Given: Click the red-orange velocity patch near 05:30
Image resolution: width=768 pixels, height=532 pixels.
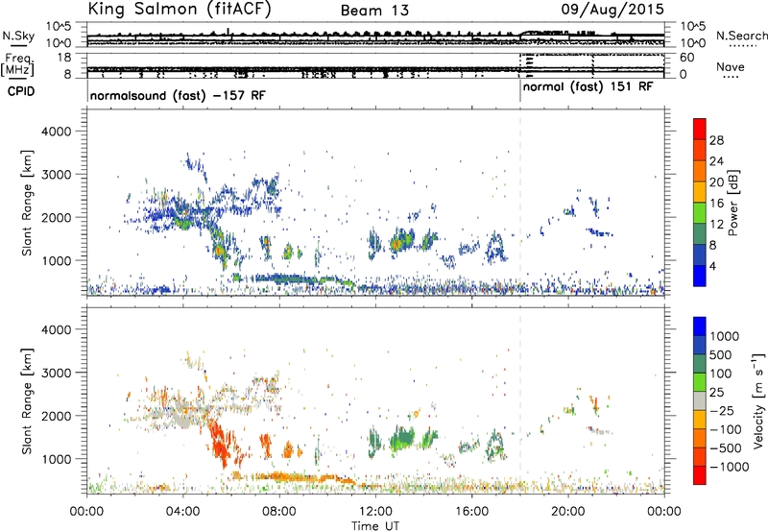Looking at the screenshot, I should (221, 444).
